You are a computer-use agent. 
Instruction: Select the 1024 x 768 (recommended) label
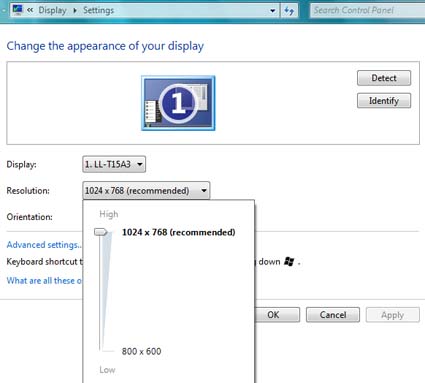click(x=179, y=232)
